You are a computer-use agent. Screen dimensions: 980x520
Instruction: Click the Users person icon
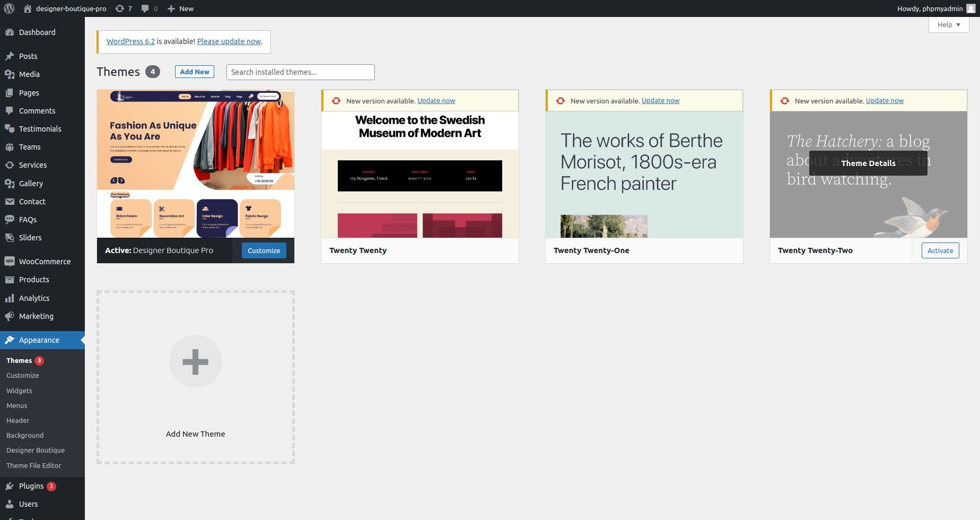tap(10, 504)
